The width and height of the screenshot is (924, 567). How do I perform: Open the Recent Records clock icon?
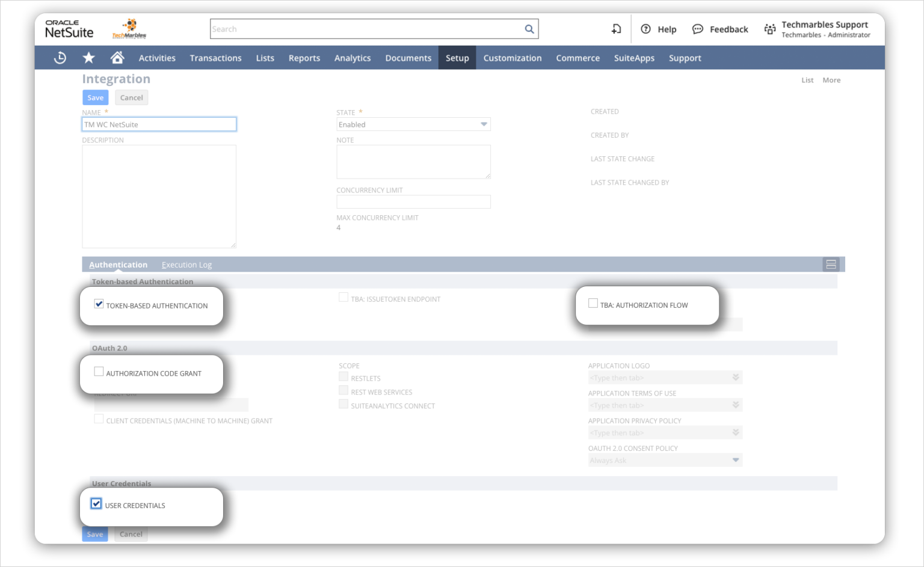[60, 58]
